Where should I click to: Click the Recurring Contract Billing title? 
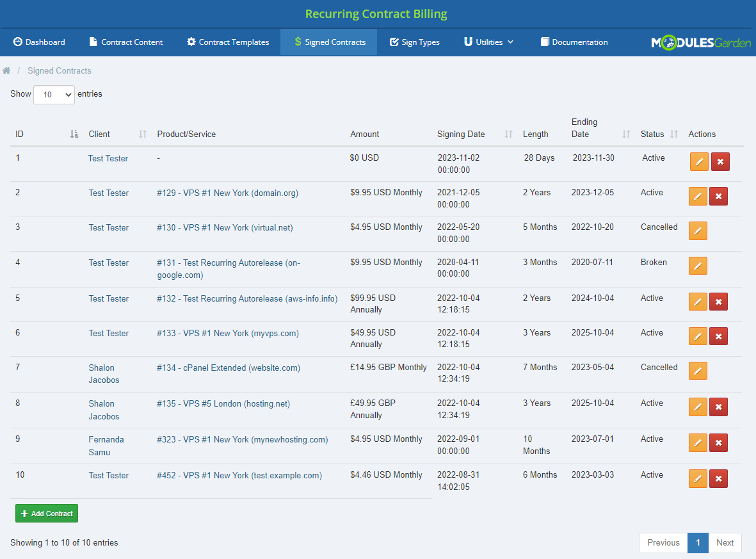click(376, 13)
